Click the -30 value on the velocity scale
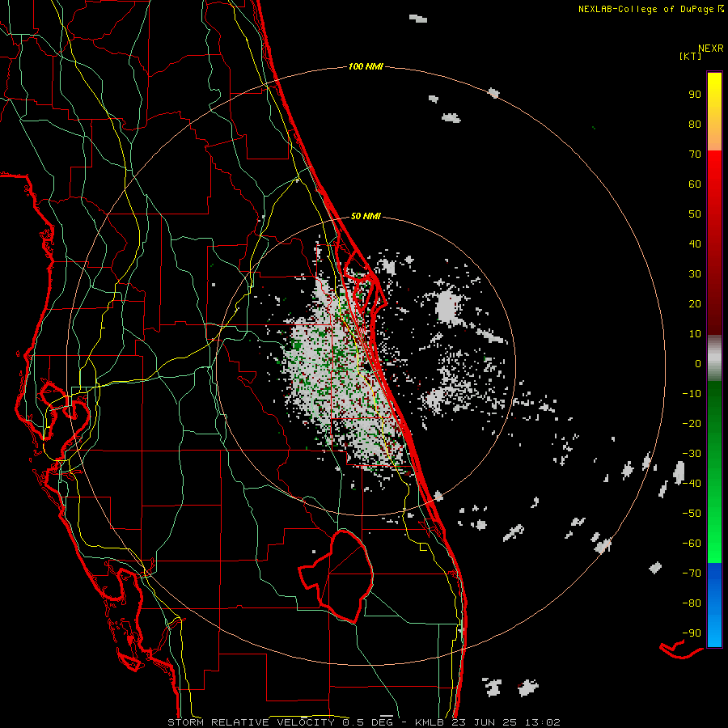The height and width of the screenshot is (728, 728). pyautogui.click(x=692, y=454)
